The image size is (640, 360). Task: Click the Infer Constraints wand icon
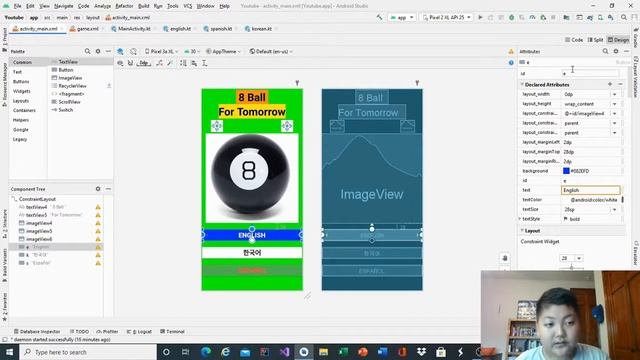[170, 63]
